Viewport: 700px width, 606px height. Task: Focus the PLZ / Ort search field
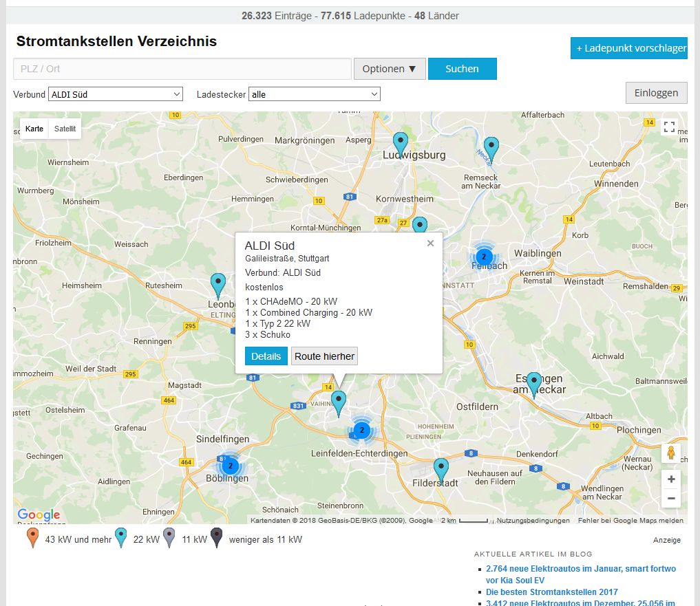pyautogui.click(x=182, y=69)
